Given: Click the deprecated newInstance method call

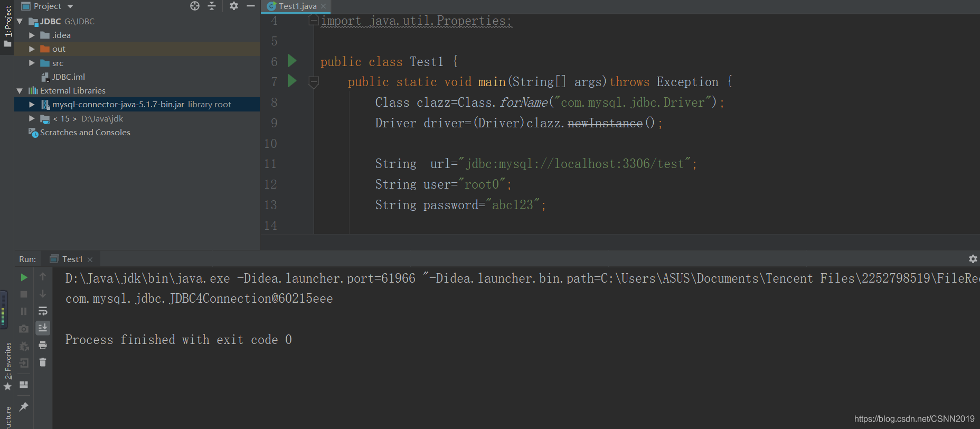Looking at the screenshot, I should [x=605, y=123].
